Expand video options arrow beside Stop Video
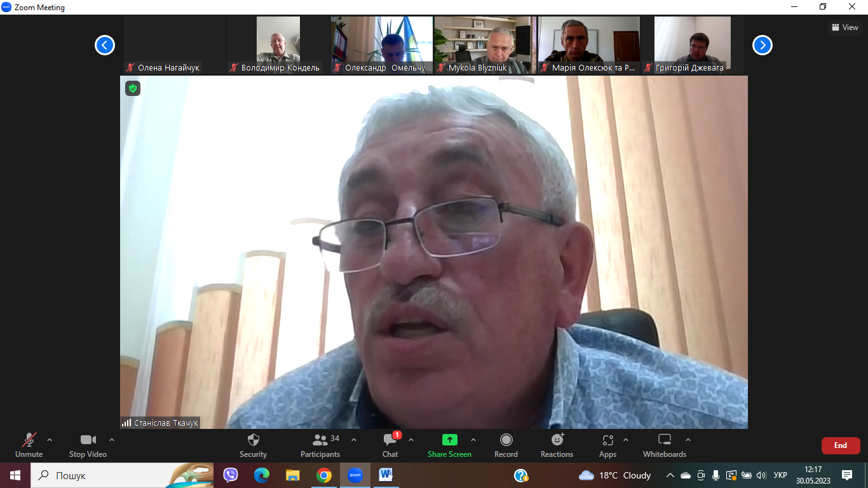This screenshot has height=488, width=868. point(112,440)
